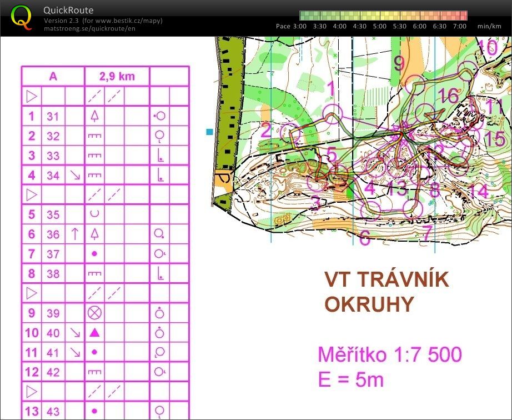Click row number '12' in the table
Image resolution: width=512 pixels, height=420 pixels.
(x=32, y=372)
